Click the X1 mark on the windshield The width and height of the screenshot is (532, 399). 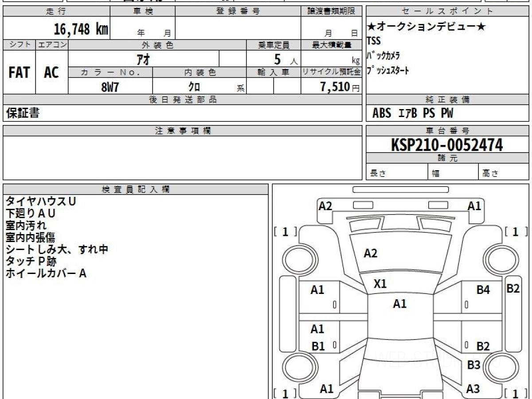pos(380,284)
